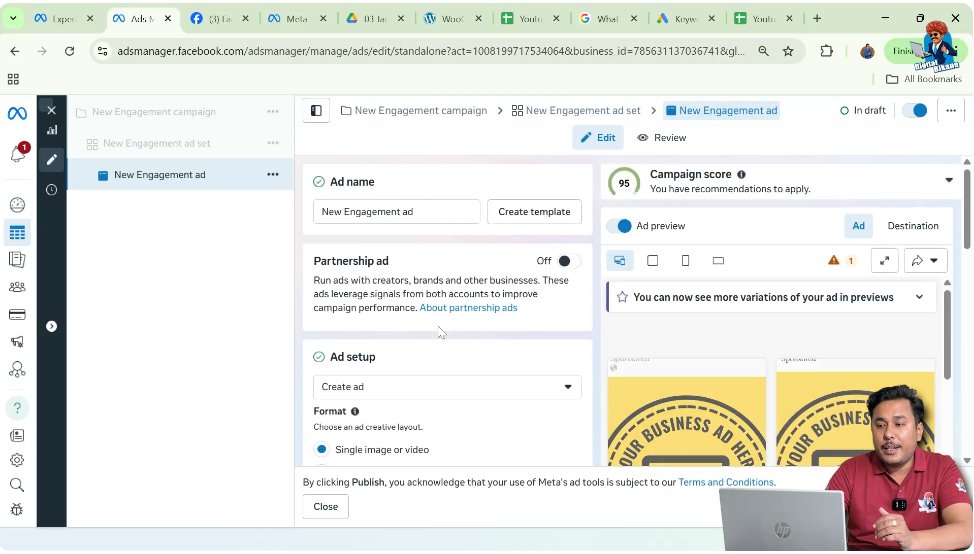
Task: Select Single image or video radio option
Action: click(321, 450)
